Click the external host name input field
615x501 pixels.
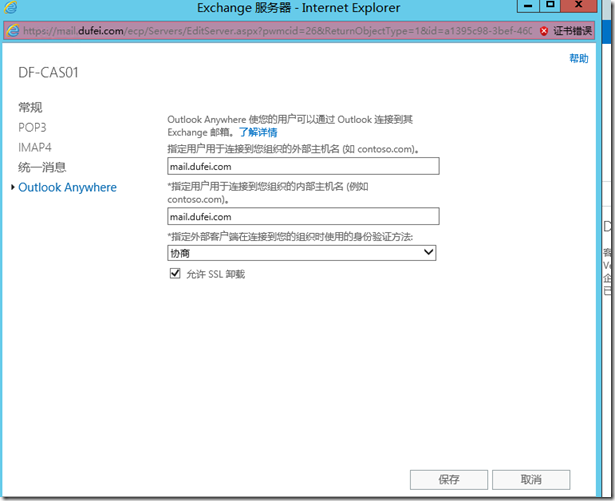click(303, 166)
